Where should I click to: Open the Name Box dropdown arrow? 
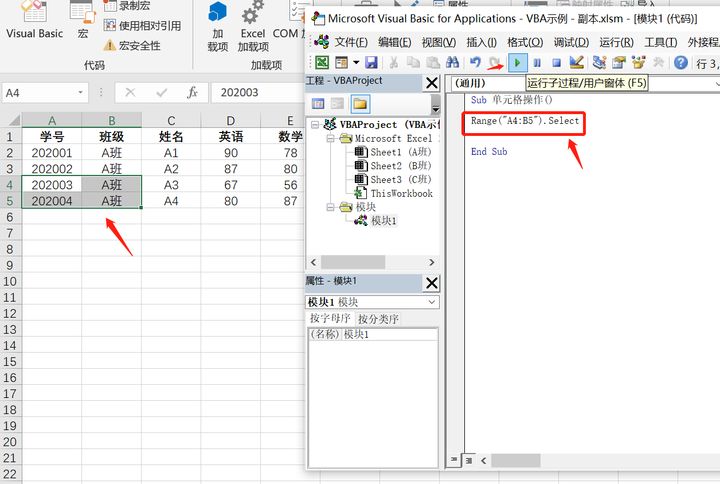(x=80, y=92)
